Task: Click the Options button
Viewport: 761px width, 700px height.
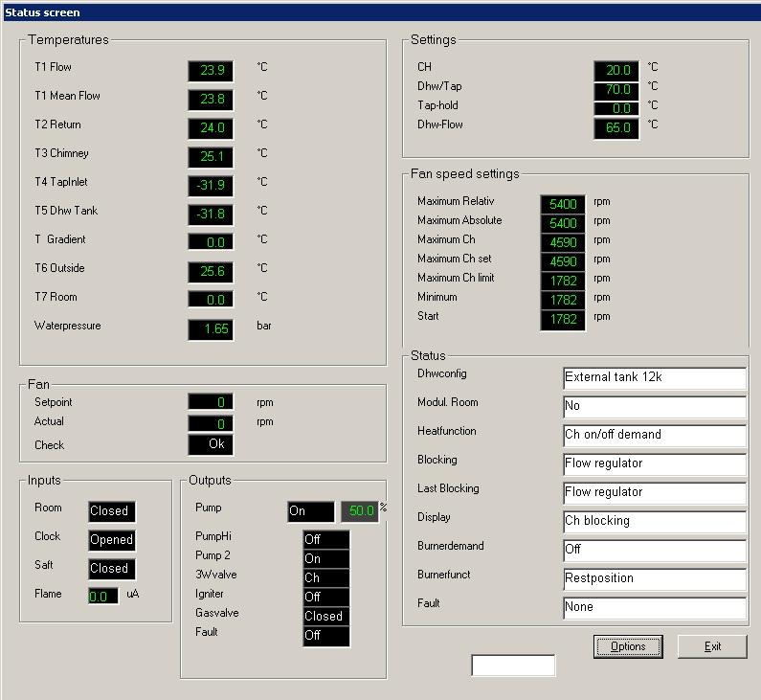Action: tap(628, 646)
